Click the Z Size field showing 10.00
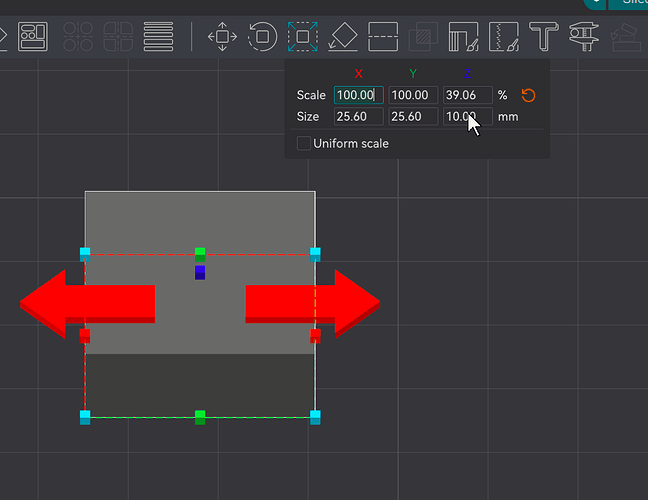 click(468, 117)
